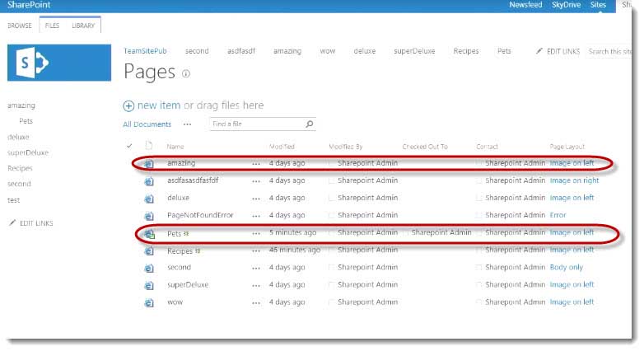Open test in the sidebar
Viewport: 644px width, 351px height.
(13, 200)
